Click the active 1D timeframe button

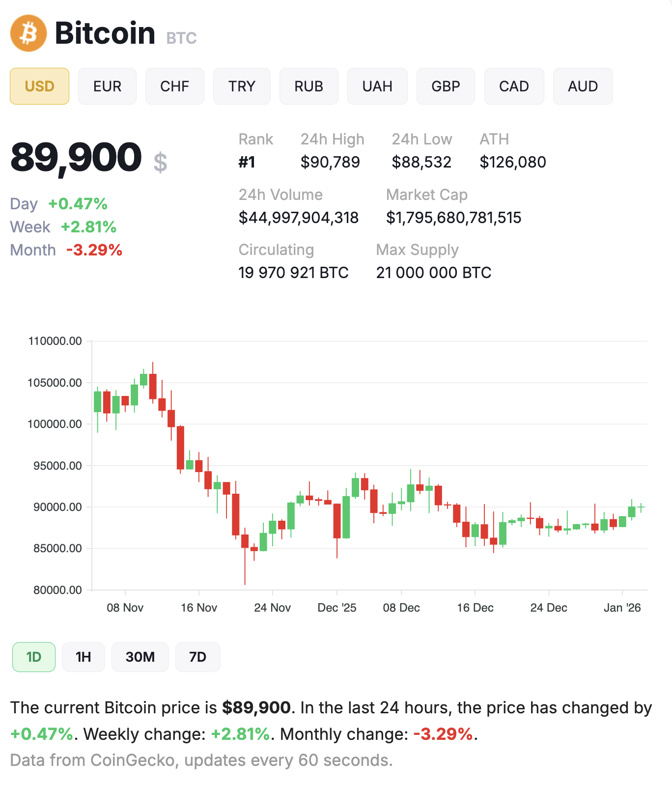[x=33, y=656]
